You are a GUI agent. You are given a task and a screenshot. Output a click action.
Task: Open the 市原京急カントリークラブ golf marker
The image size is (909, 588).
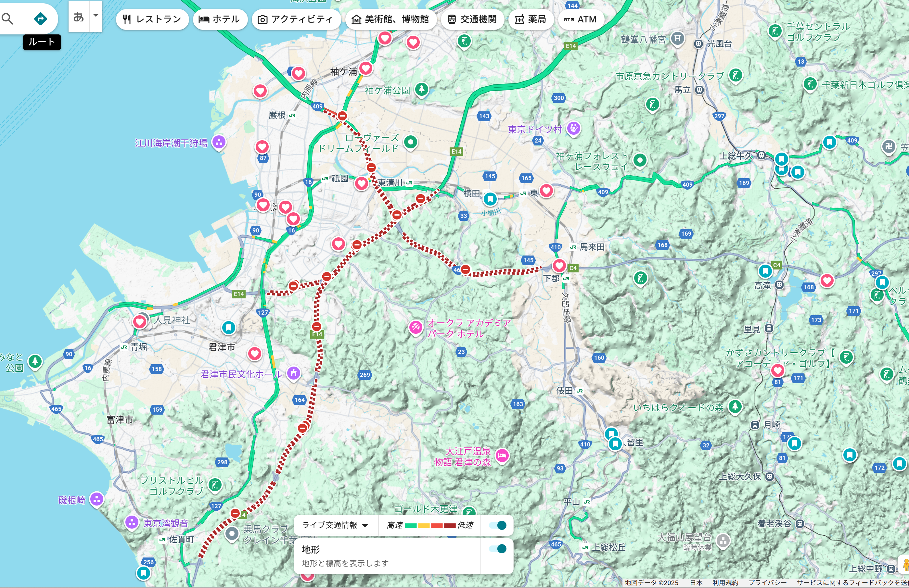(735, 75)
